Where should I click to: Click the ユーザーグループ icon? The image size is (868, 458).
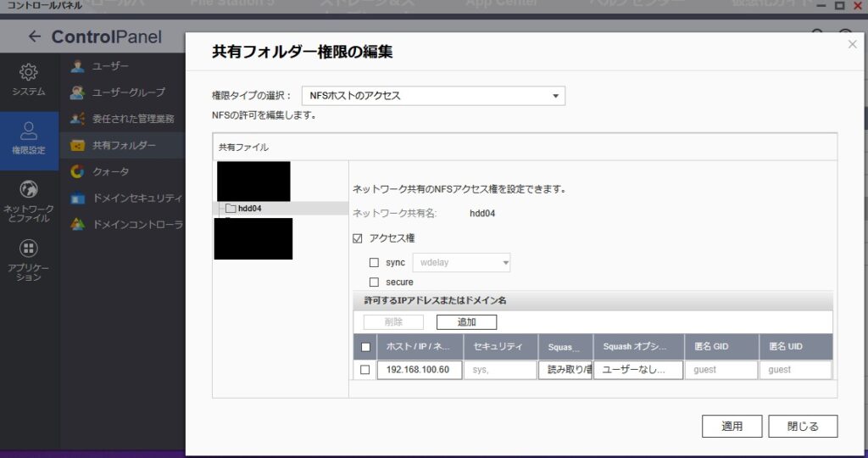coord(77,92)
